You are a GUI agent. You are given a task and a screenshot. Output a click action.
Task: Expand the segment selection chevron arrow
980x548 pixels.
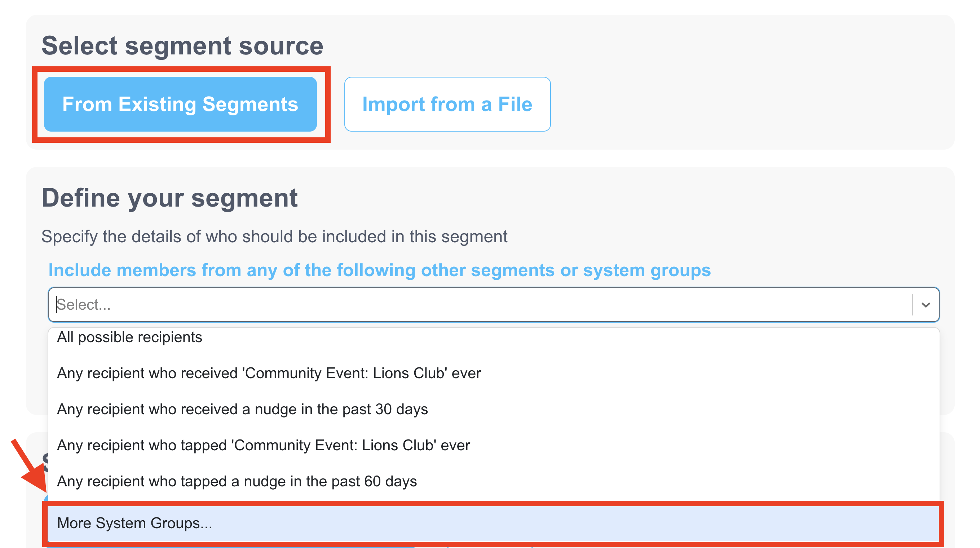pos(926,304)
